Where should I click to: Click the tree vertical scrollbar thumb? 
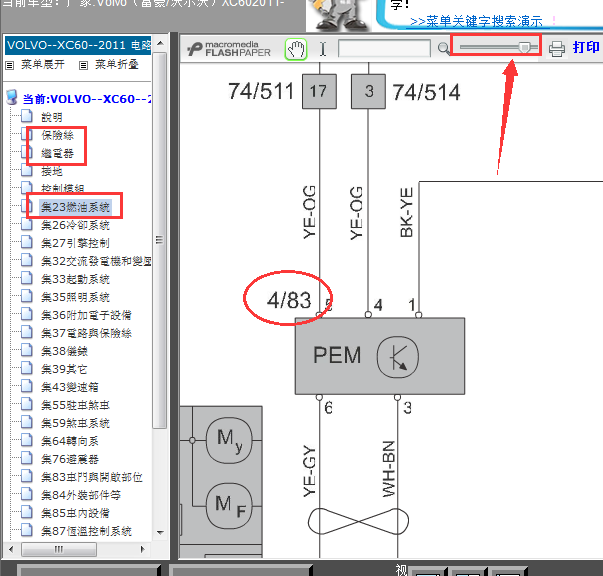click(x=160, y=240)
